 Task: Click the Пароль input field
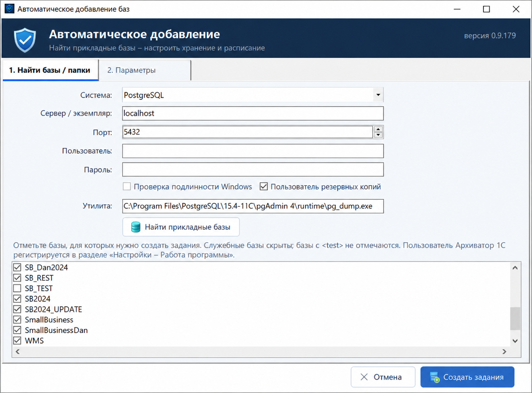point(253,170)
